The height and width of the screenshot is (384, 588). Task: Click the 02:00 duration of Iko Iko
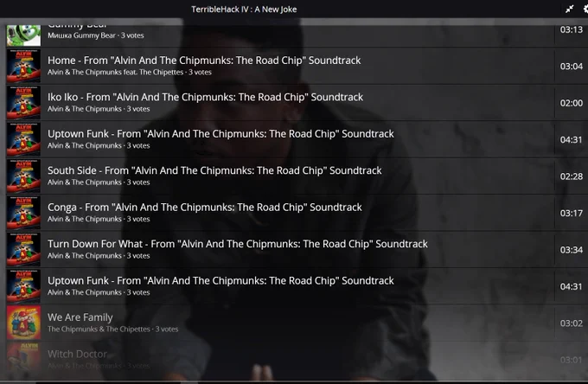coord(571,103)
